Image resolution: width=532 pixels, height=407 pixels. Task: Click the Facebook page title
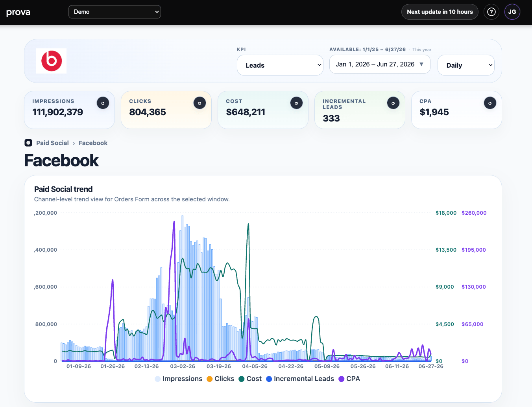pyautogui.click(x=61, y=160)
